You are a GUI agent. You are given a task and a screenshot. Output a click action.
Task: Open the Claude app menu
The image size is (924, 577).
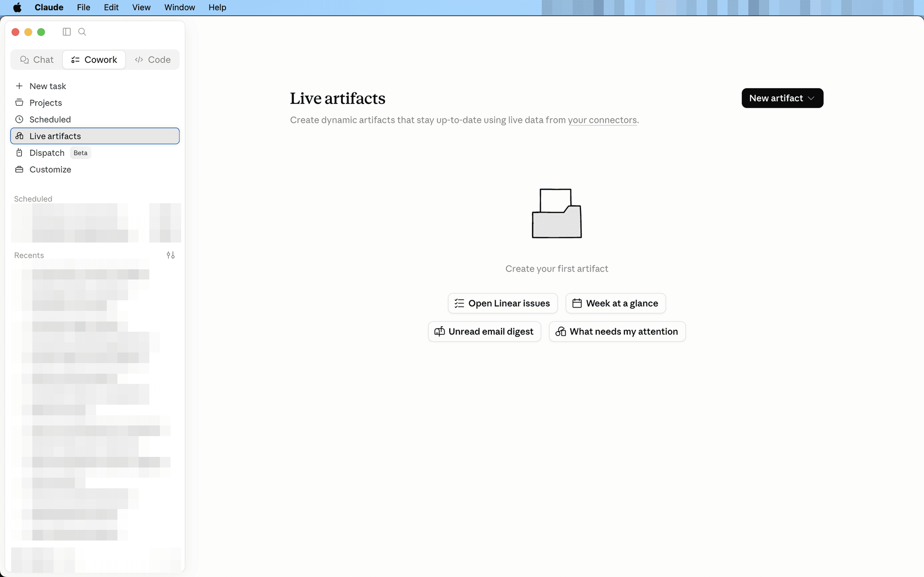pyautogui.click(x=49, y=7)
